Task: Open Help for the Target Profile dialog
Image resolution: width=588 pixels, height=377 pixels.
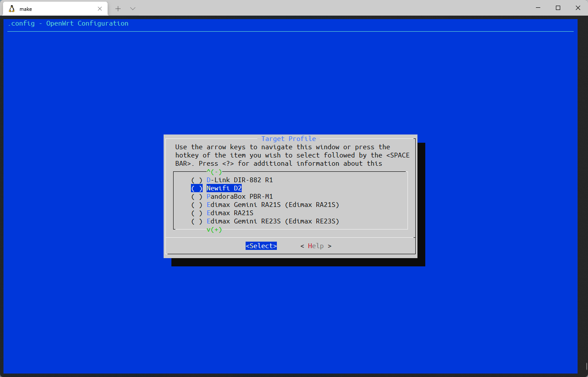Action: tap(315, 246)
